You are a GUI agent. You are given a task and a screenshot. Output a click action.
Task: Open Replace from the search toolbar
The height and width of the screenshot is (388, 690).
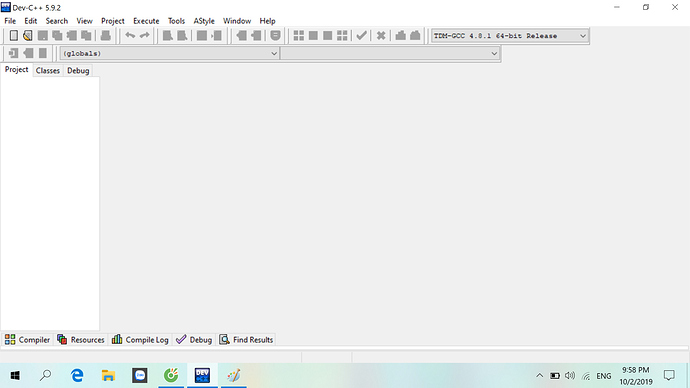pos(182,36)
